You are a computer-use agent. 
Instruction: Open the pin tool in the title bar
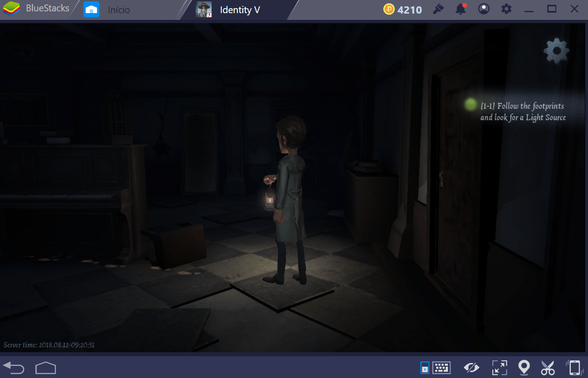(x=438, y=9)
